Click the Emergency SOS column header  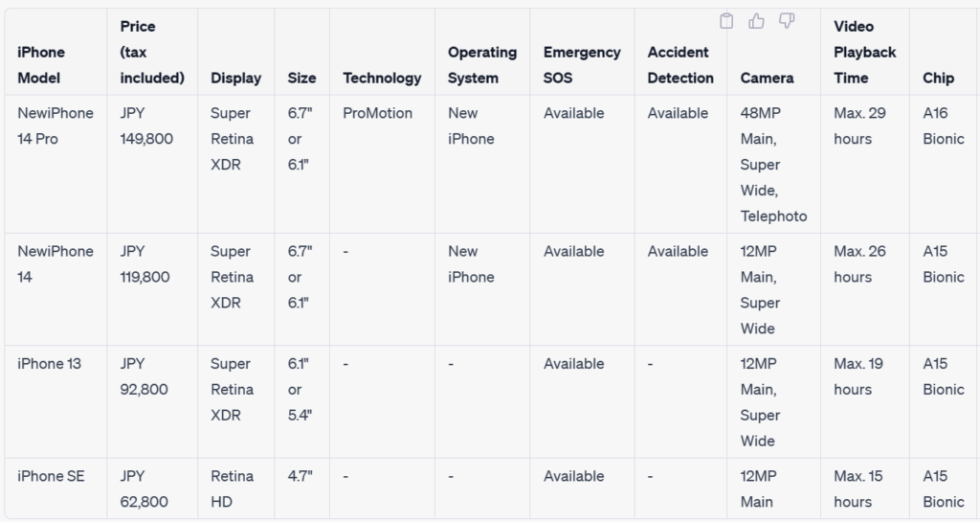(x=582, y=65)
